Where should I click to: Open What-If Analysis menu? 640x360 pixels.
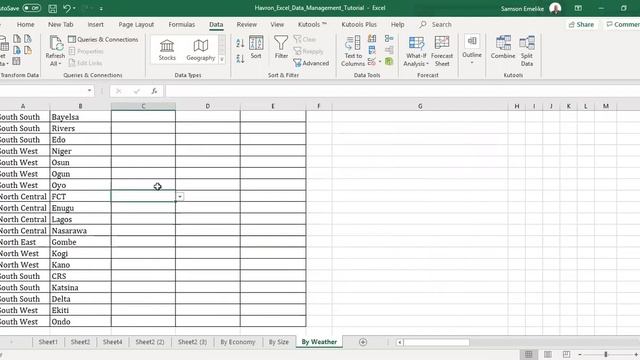416,51
